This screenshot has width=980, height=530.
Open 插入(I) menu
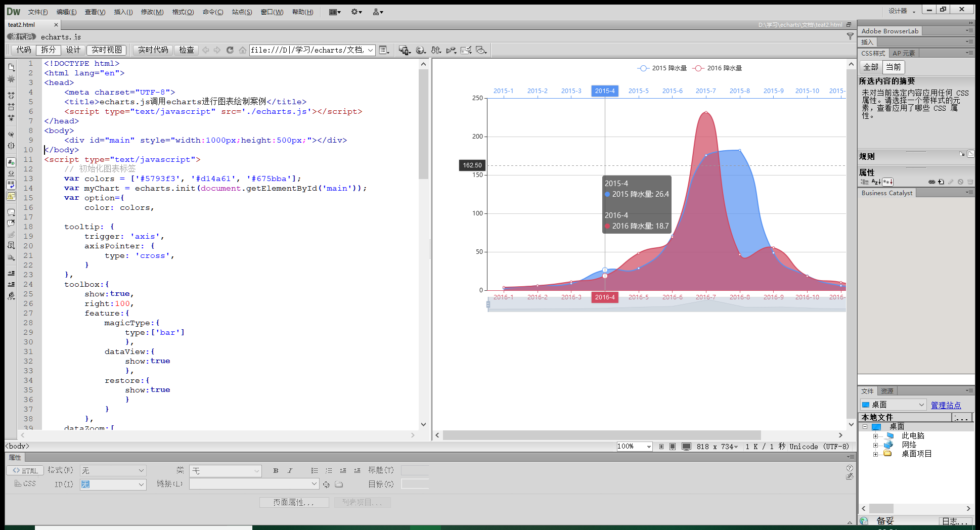(x=123, y=12)
